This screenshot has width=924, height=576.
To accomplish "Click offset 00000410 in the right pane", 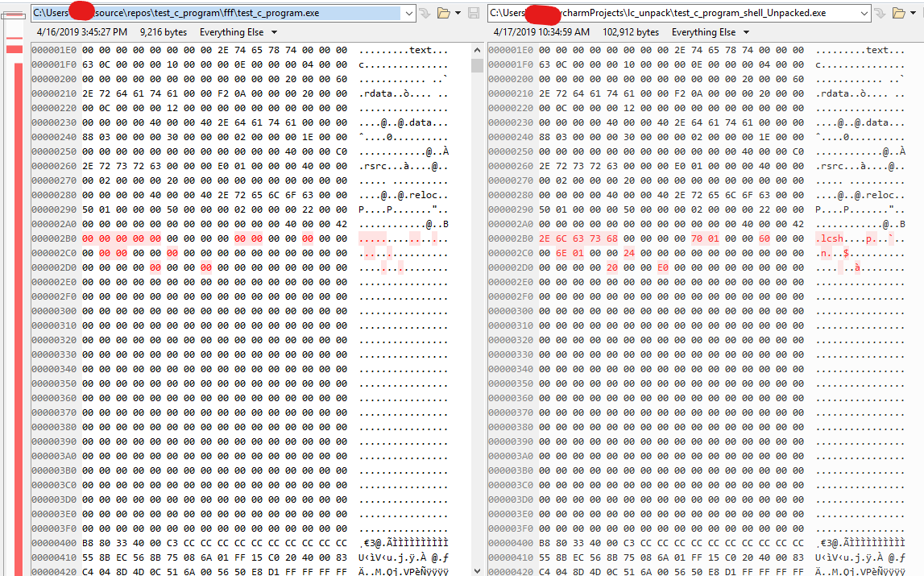I will [511, 557].
